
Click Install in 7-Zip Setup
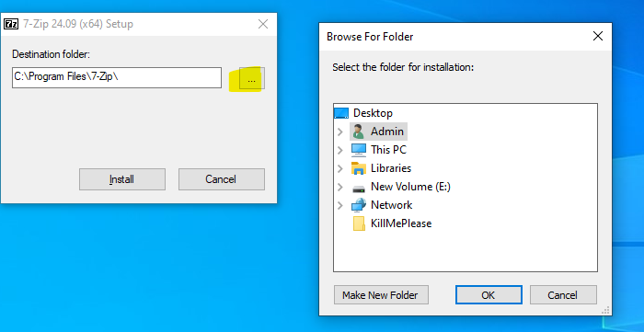pyautogui.click(x=122, y=179)
